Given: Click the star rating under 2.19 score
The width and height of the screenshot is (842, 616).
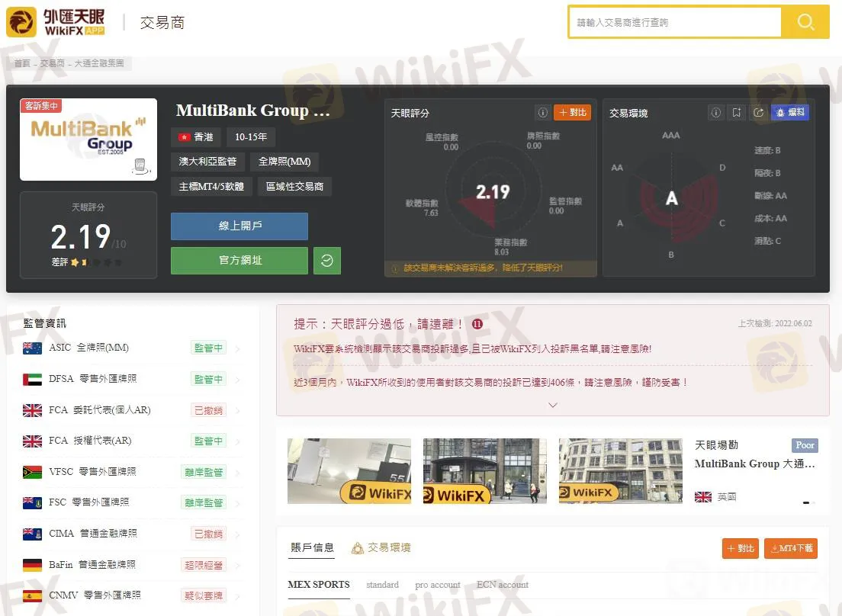Looking at the screenshot, I should pyautogui.click(x=95, y=262).
